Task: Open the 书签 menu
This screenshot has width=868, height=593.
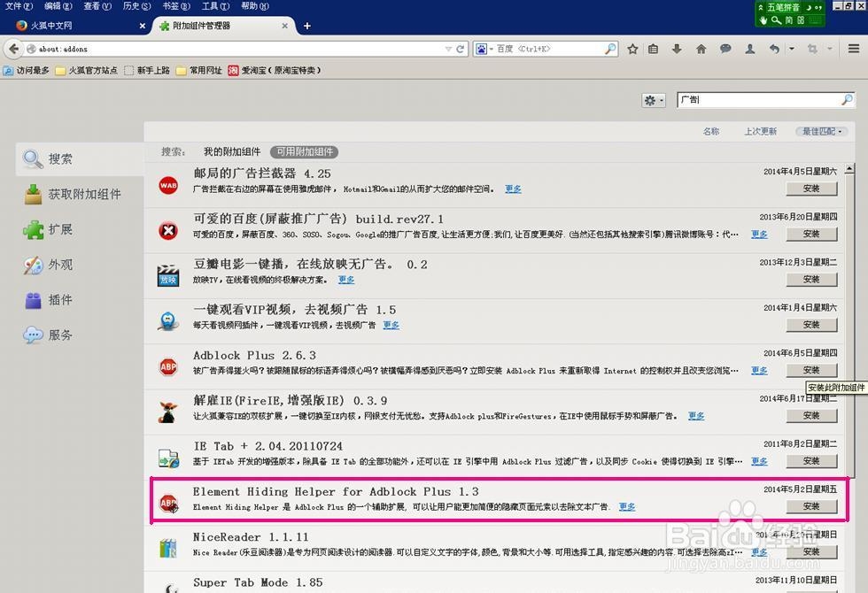Action: tap(176, 6)
